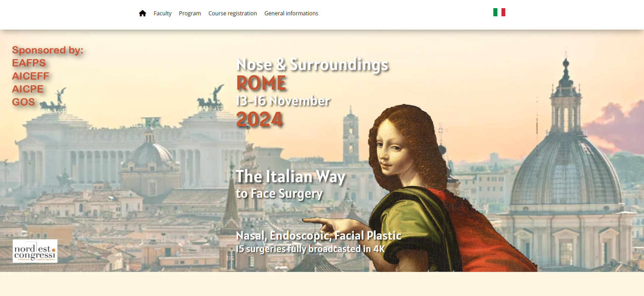Viewport: 644px width, 296px height.
Task: Click The Italian Way heading
Action: (x=290, y=177)
